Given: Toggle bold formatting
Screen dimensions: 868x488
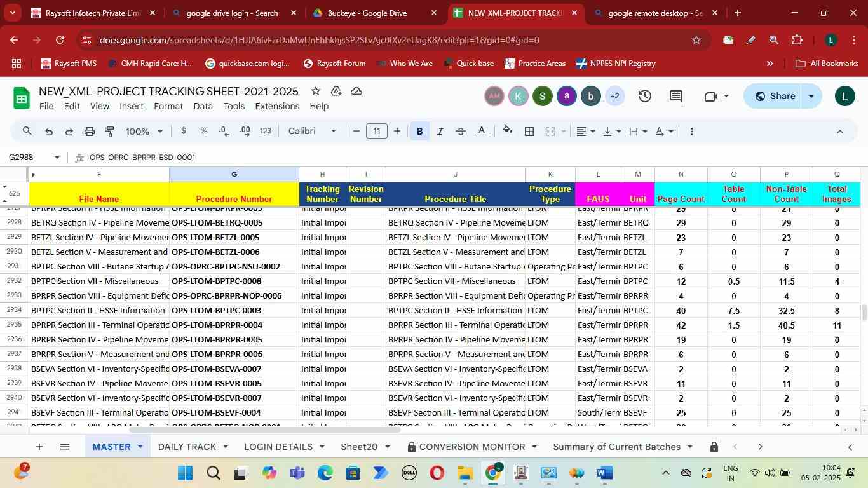Looking at the screenshot, I should click(419, 132).
